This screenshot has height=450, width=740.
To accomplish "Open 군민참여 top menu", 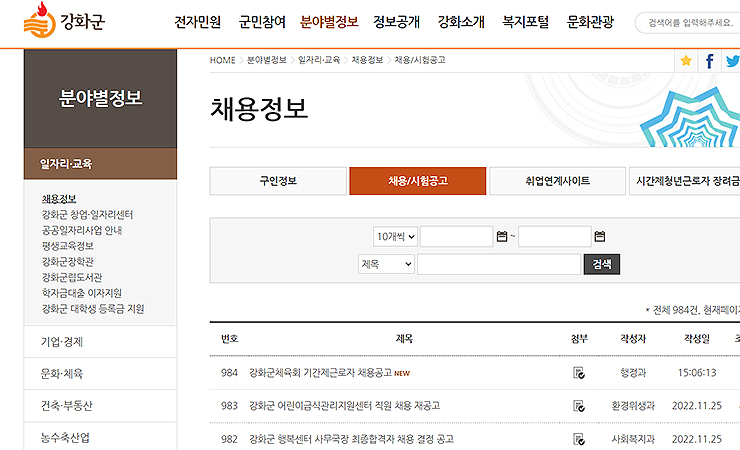I will pyautogui.click(x=262, y=22).
